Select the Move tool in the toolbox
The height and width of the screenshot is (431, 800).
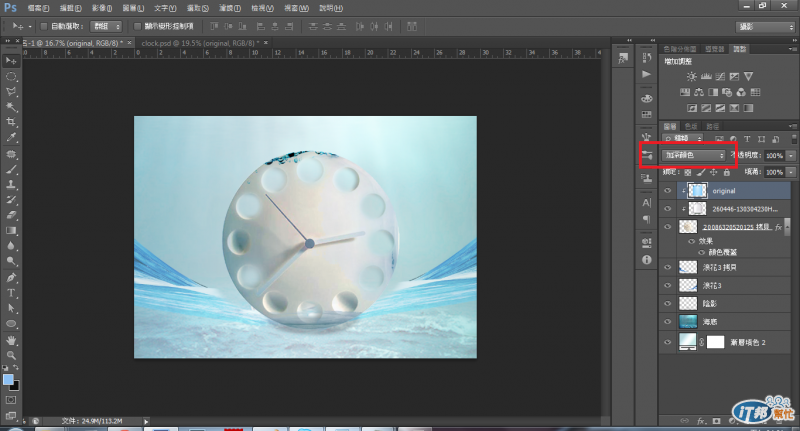point(11,60)
